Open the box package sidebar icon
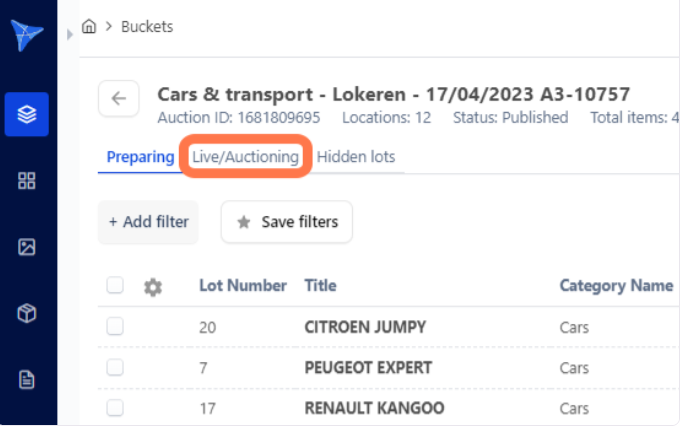The image size is (681, 426). [x=27, y=314]
